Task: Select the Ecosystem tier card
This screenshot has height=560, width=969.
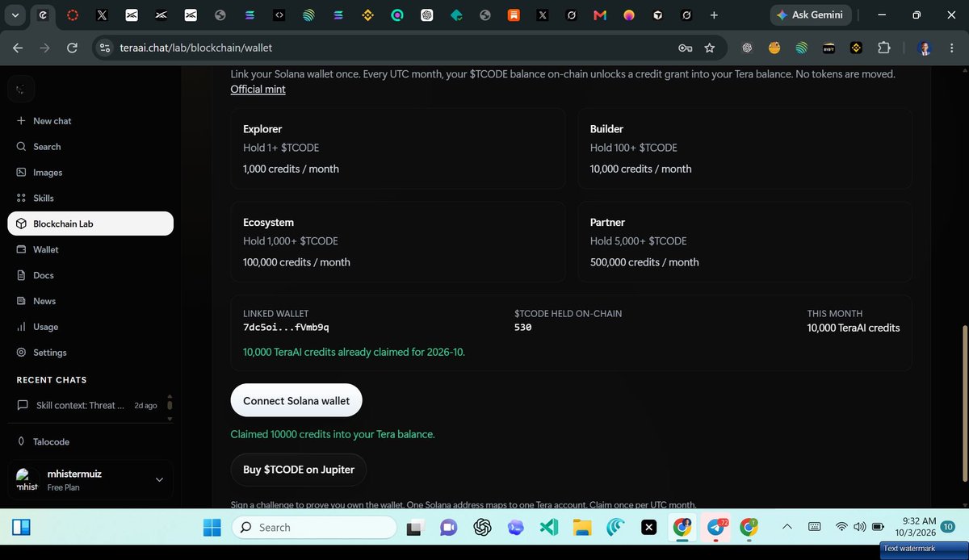Action: pos(397,242)
